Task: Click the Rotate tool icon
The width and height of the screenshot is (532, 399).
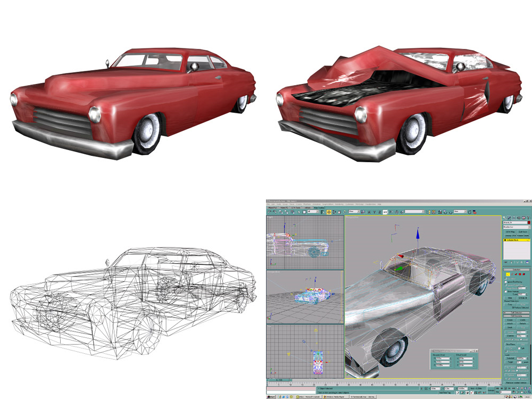Action: click(334, 212)
